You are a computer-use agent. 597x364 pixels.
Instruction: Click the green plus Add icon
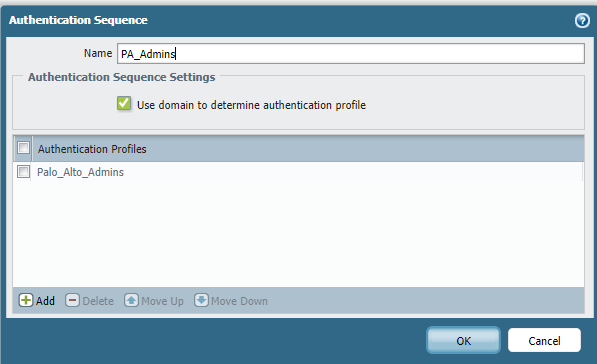pos(26,300)
